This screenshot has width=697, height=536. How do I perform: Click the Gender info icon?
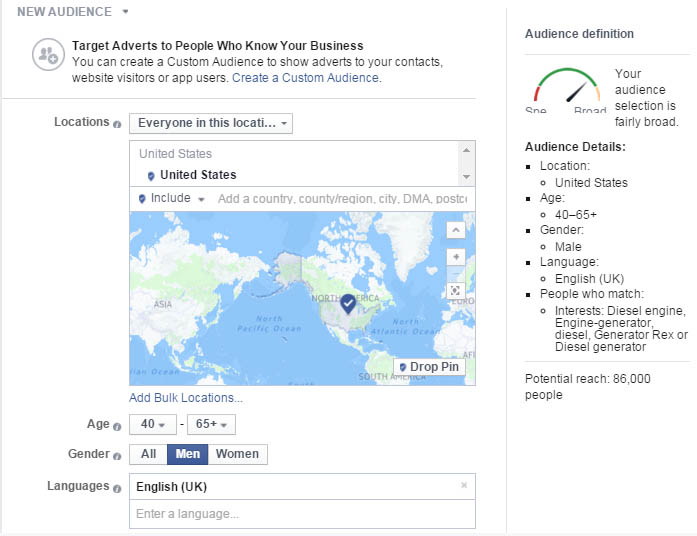[117, 455]
